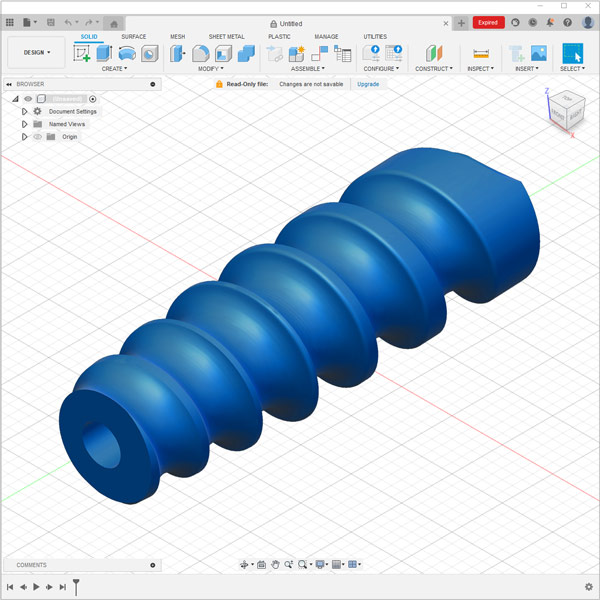Click the red Expired button
Image resolution: width=600 pixels, height=600 pixels.
488,22
